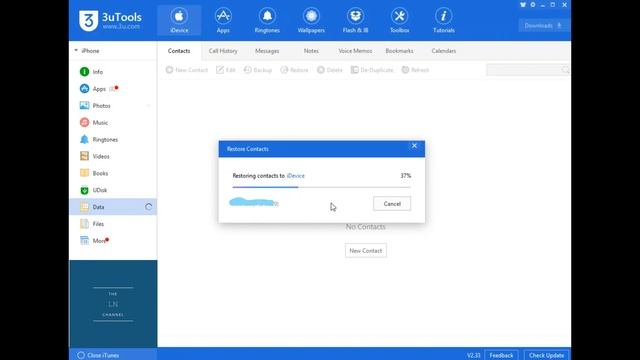Click the Check Update button
This screenshot has width=640, height=360.
click(547, 356)
